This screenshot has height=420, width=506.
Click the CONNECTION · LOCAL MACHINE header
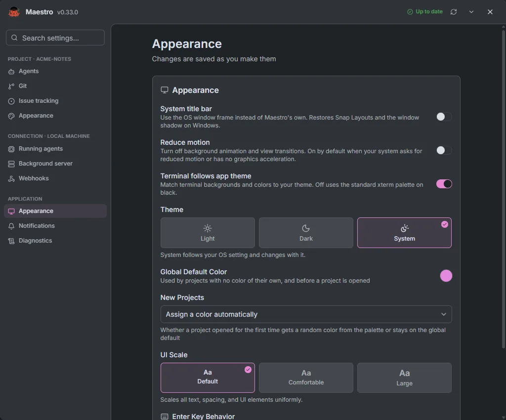49,136
